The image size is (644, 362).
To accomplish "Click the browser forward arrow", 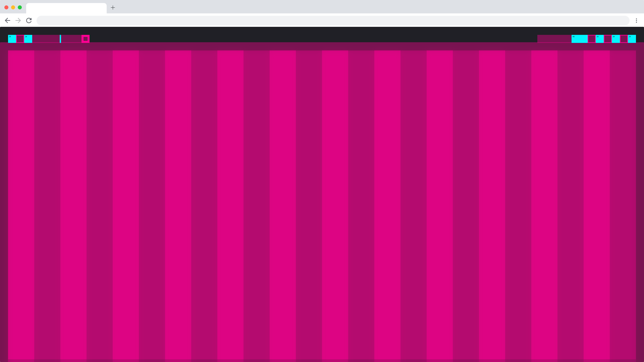I will click(x=18, y=20).
